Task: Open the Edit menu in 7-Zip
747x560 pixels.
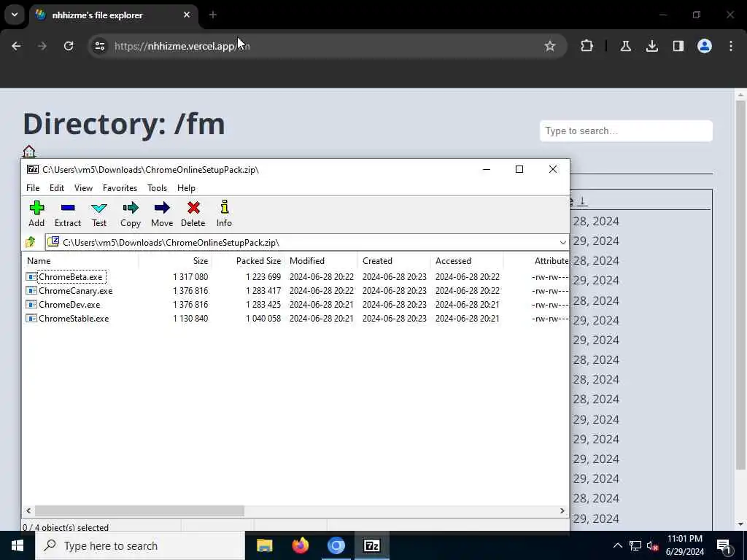Action: click(57, 188)
